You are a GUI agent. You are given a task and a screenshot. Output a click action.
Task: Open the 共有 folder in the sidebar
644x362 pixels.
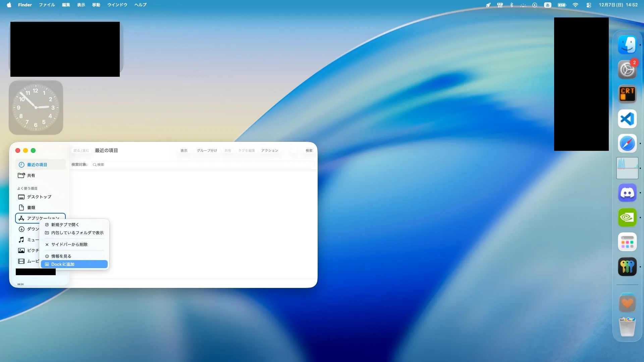tap(31, 175)
